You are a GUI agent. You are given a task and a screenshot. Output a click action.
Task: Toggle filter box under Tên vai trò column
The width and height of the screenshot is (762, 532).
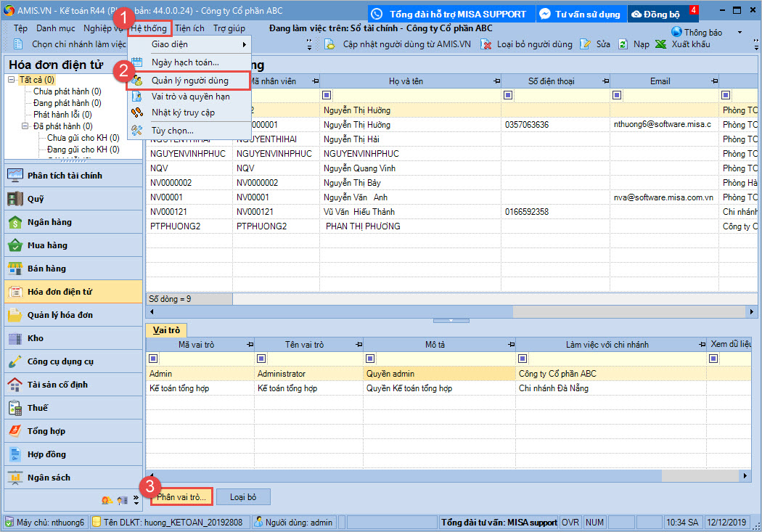click(x=261, y=359)
